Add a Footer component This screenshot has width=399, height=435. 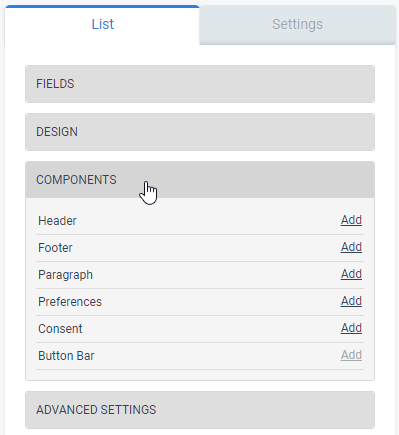351,247
